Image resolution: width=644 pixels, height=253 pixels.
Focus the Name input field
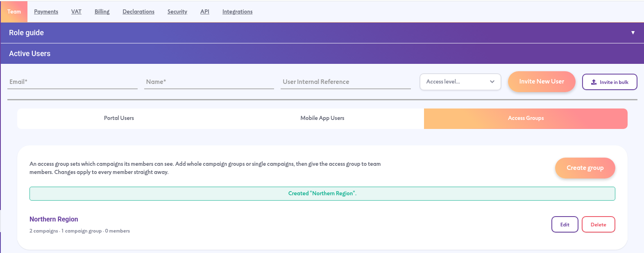pos(209,82)
